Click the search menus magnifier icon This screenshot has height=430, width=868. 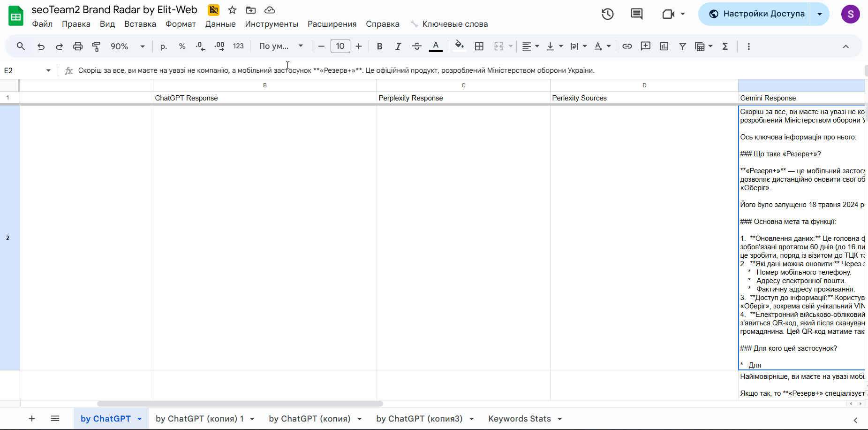tap(21, 46)
